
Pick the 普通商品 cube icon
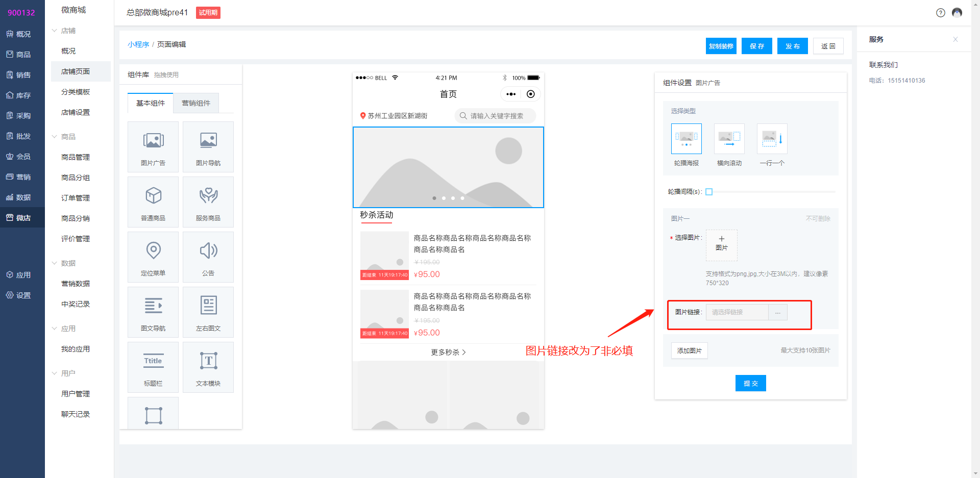[x=153, y=195]
